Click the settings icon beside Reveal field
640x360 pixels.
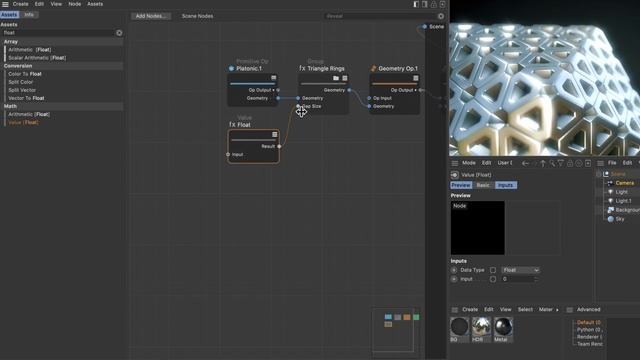pyautogui.click(x=441, y=16)
